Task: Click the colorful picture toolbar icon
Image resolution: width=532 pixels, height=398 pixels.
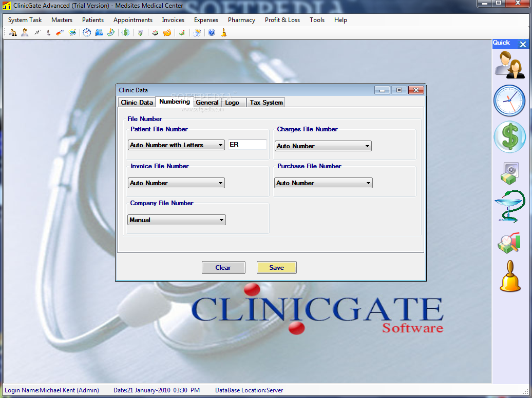Action: (72, 32)
